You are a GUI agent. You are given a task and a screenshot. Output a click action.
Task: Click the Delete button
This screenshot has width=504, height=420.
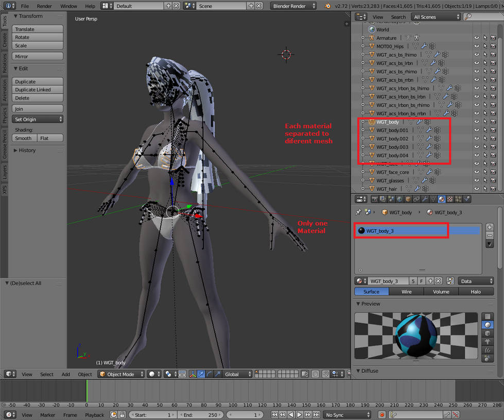tap(37, 98)
